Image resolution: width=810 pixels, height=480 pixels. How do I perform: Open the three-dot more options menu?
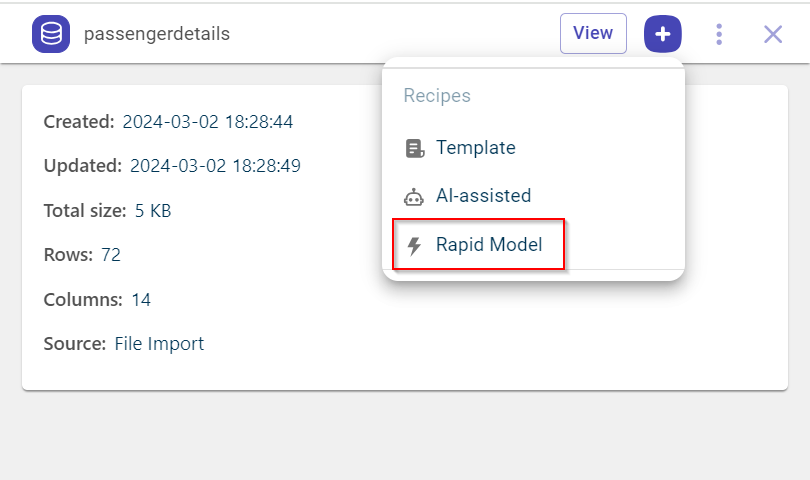coord(719,34)
